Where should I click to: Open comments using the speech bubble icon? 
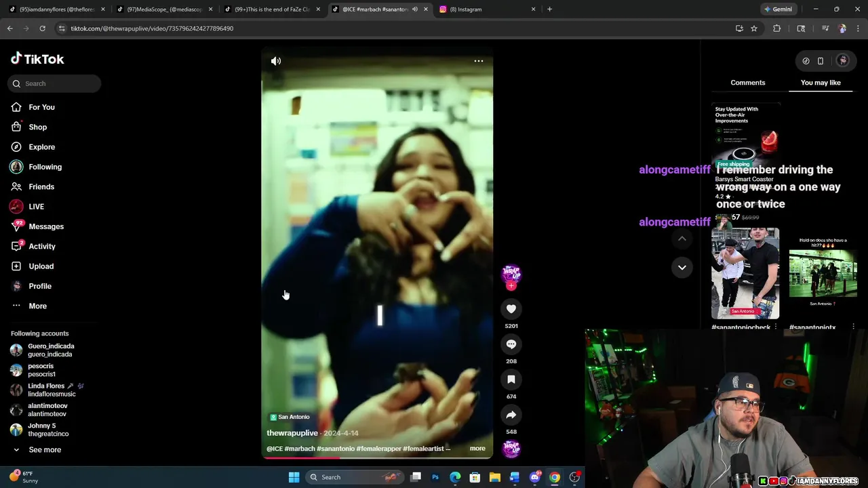[511, 344]
